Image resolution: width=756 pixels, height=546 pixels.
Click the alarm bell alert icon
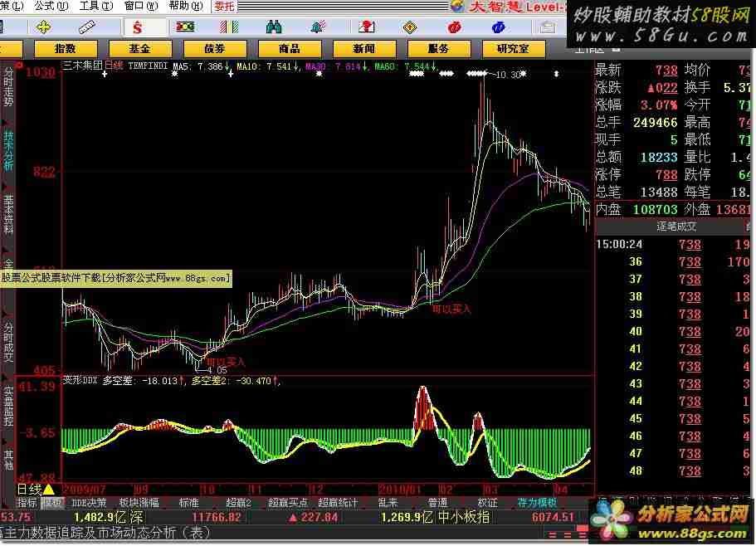pyautogui.click(x=318, y=27)
